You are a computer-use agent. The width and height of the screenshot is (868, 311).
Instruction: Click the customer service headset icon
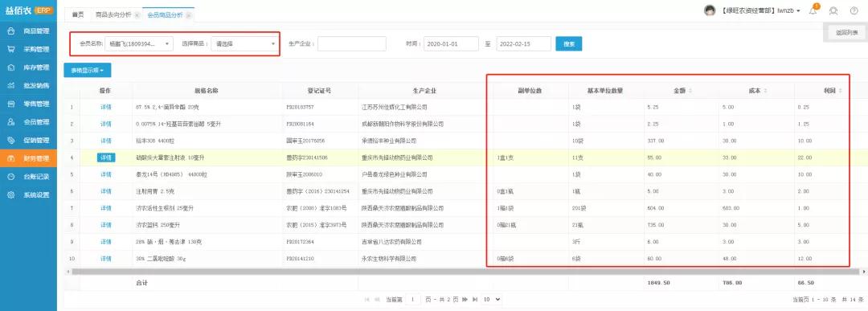833,10
